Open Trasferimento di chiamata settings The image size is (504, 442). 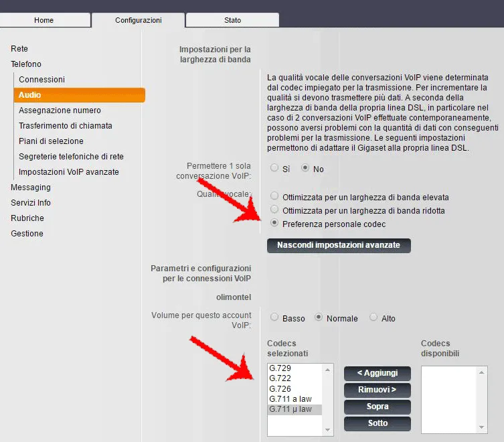coord(65,126)
